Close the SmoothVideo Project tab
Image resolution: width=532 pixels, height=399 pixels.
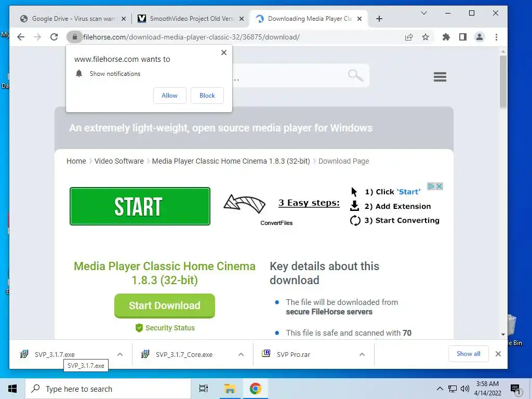242,19
